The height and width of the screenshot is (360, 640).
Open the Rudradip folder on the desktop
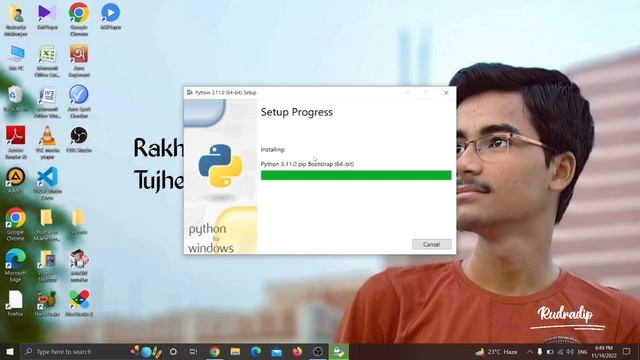(47, 224)
